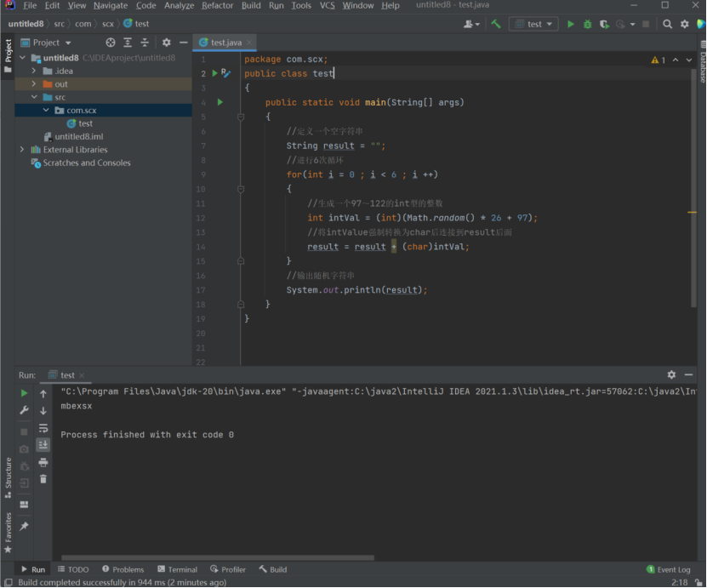Run with Coverage from the toolbar

605,25
